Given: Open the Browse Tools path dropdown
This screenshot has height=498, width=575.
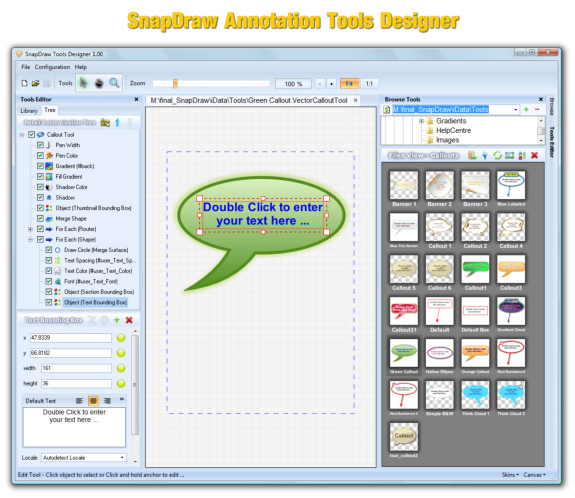Looking at the screenshot, I should point(516,109).
